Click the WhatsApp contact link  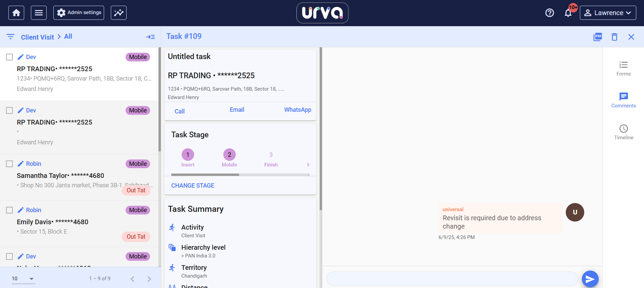297,110
